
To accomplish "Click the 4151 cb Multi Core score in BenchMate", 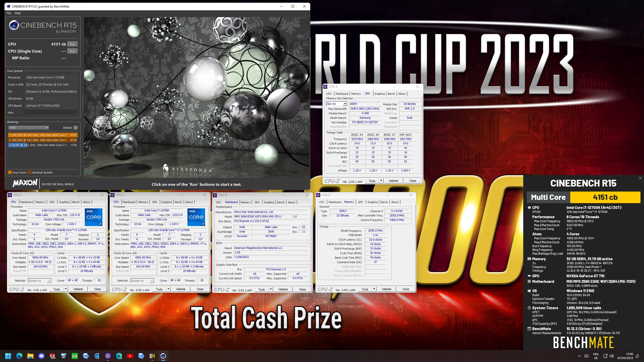I will point(605,197).
